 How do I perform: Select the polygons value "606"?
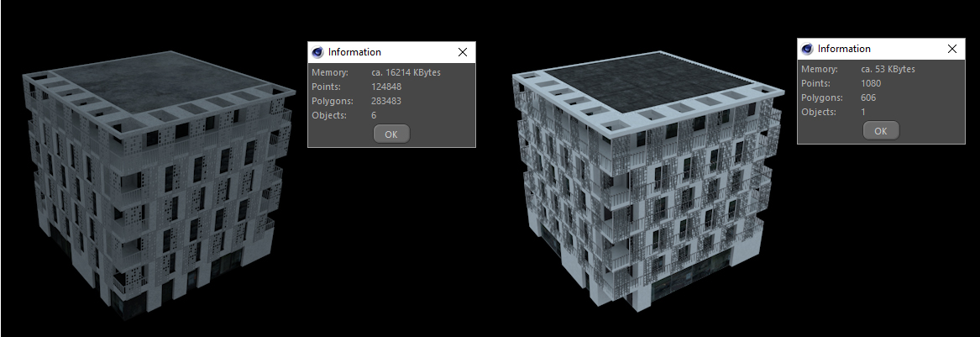(868, 98)
